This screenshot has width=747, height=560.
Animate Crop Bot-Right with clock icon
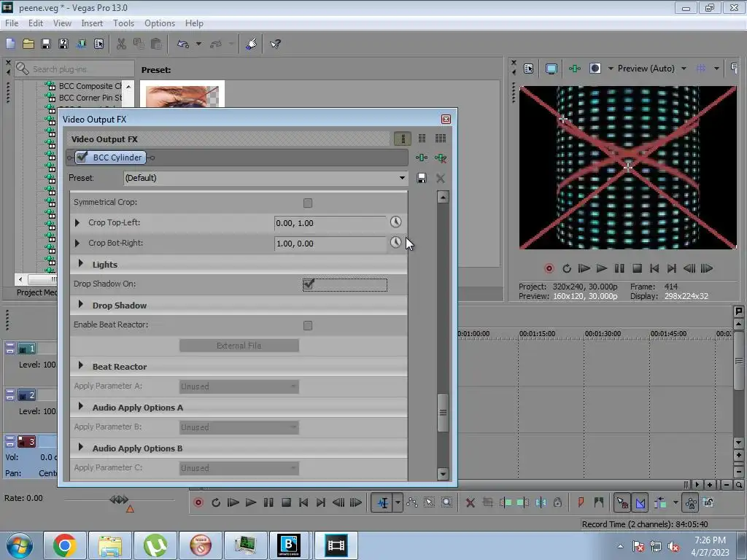(396, 242)
